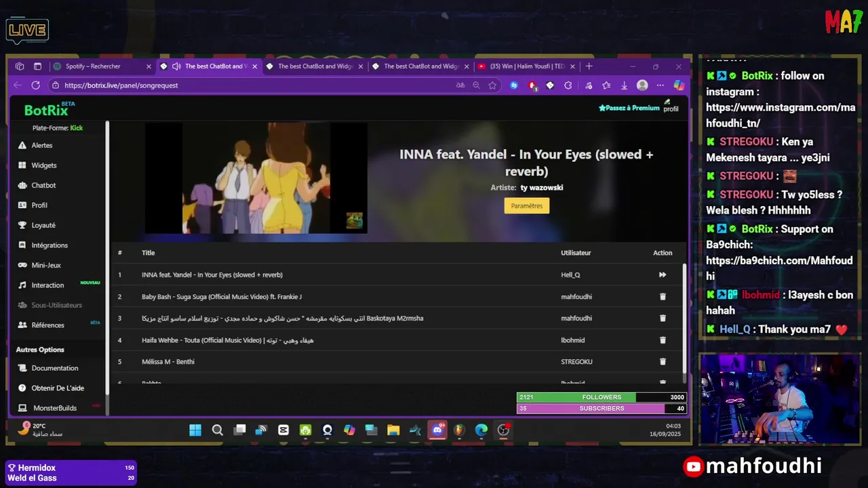
Task: Remove Mélissa M - Benthi from queue
Action: tap(663, 362)
